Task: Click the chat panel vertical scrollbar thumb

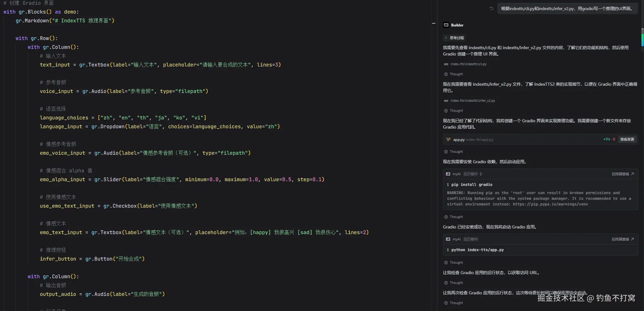Action: (642, 38)
